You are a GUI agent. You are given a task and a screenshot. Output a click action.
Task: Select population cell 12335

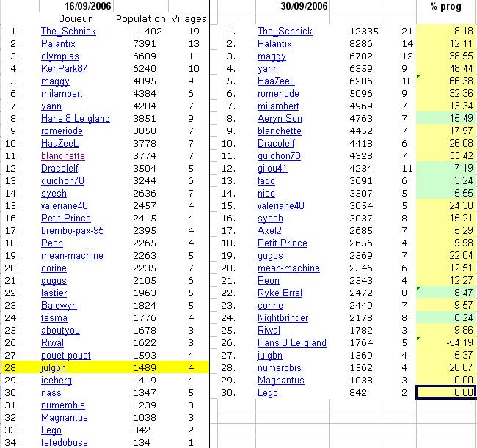click(x=364, y=32)
